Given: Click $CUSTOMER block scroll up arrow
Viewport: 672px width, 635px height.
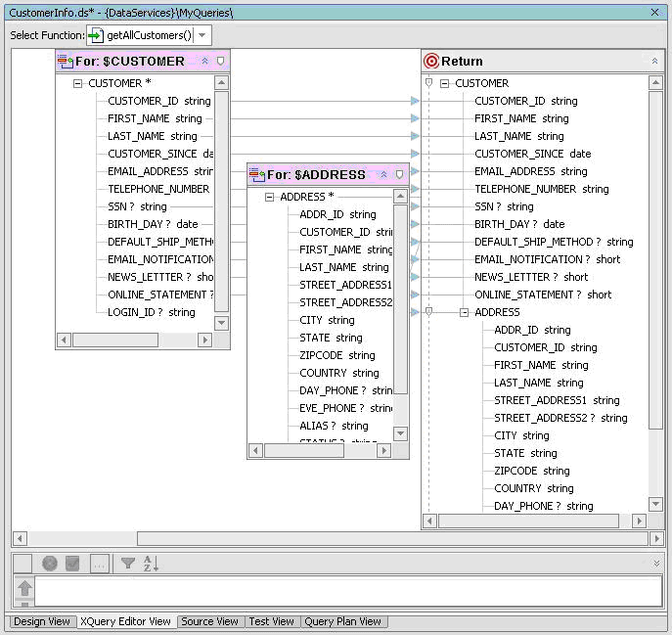Looking at the screenshot, I should click(221, 82).
